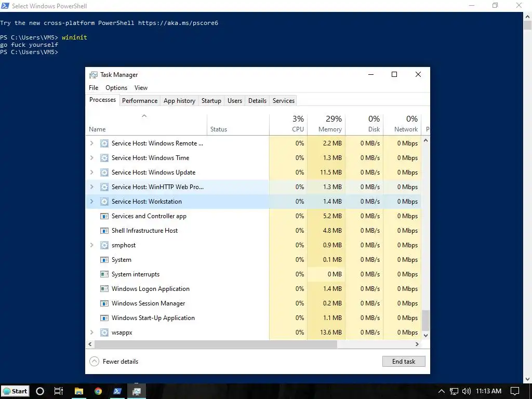Viewport: 532px width, 399px height.
Task: Click the PowerShell window scrollbar thumb
Action: pyautogui.click(x=527, y=25)
